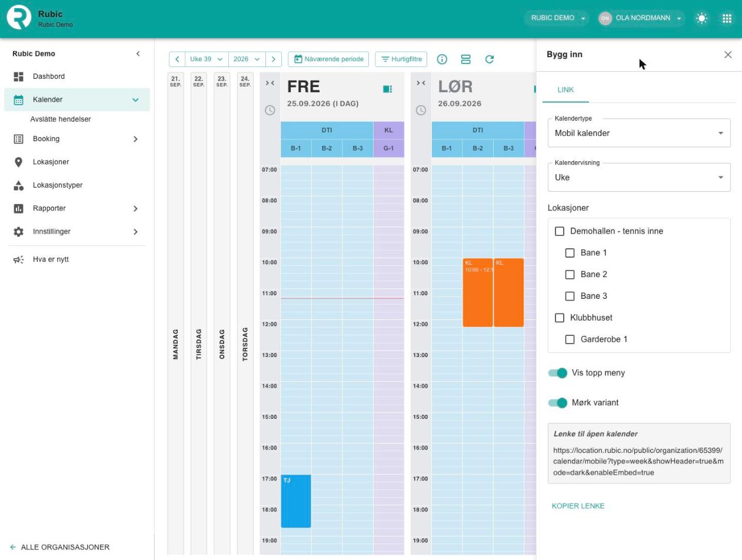Open the RUBIC DEMO organization dropdown
Viewport: 742px width, 560px height.
pos(557,18)
